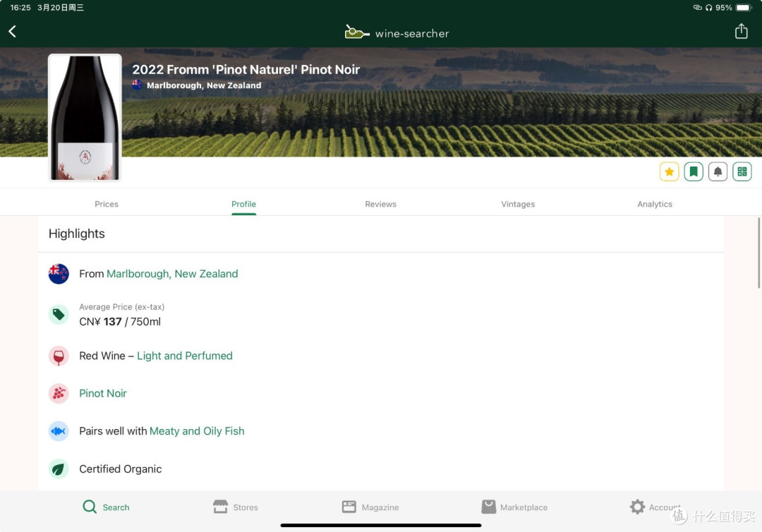Tap the blue fish pairing icon
The height and width of the screenshot is (532, 762).
[x=59, y=431]
